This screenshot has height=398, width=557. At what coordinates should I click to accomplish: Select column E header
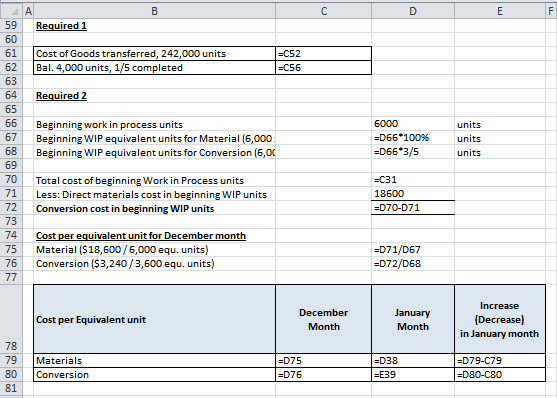499,11
